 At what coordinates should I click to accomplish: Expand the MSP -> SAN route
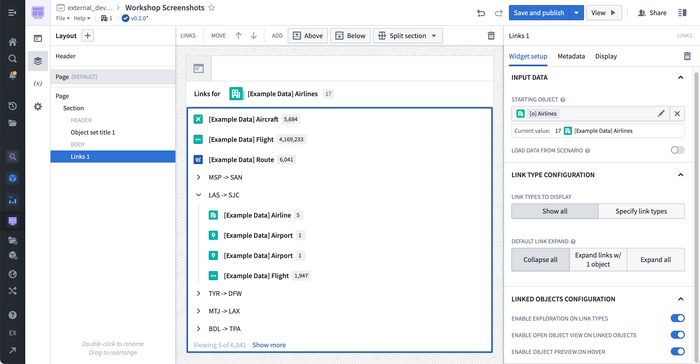pyautogui.click(x=199, y=177)
